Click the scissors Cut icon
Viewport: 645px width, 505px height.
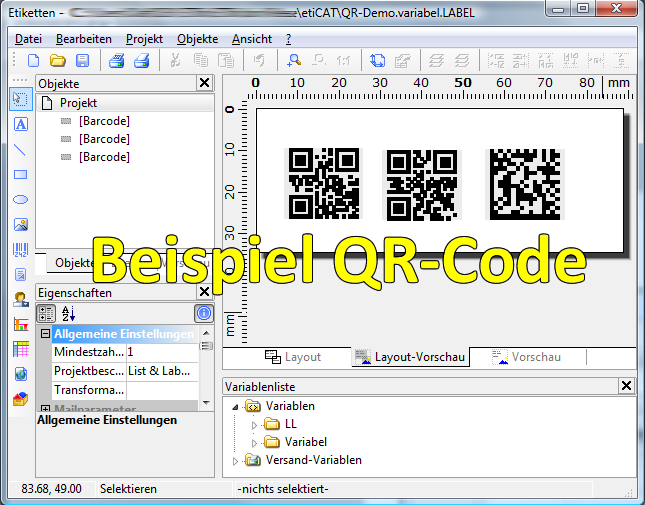coord(175,61)
